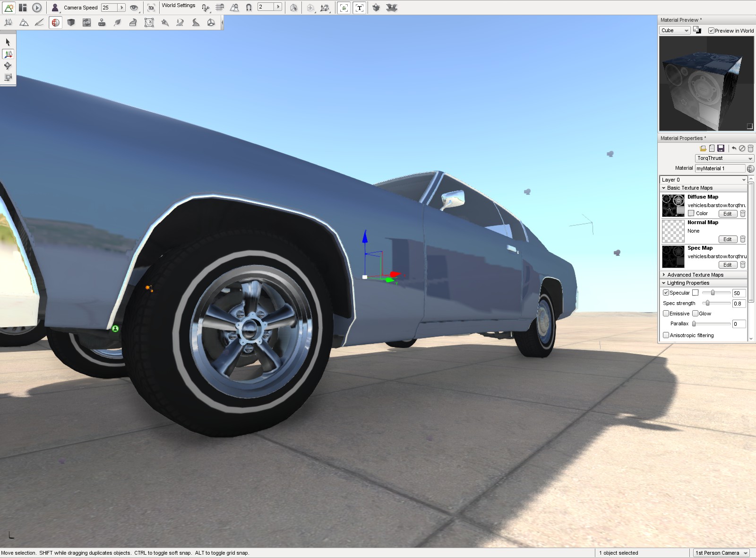The height and width of the screenshot is (558, 756).
Task: Choose the Scale selection tool
Action: point(8,77)
